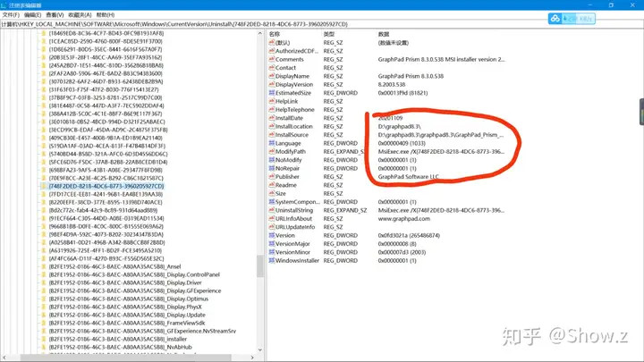This screenshot has width=644, height=362.
Task: Select the {7FD17CEE-EE81-4241...} key
Action: 106,194
